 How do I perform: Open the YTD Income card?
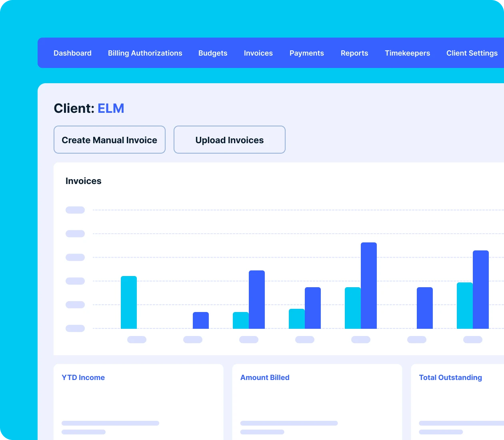coord(138,400)
